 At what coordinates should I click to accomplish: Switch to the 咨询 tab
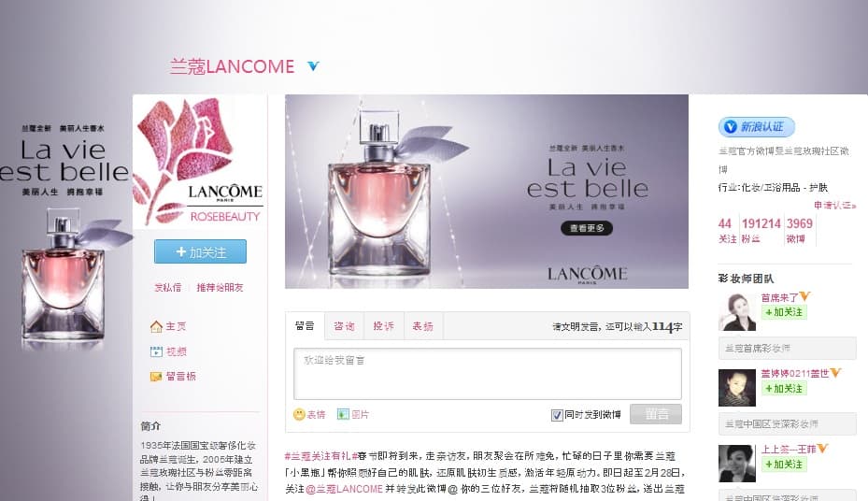(344, 326)
